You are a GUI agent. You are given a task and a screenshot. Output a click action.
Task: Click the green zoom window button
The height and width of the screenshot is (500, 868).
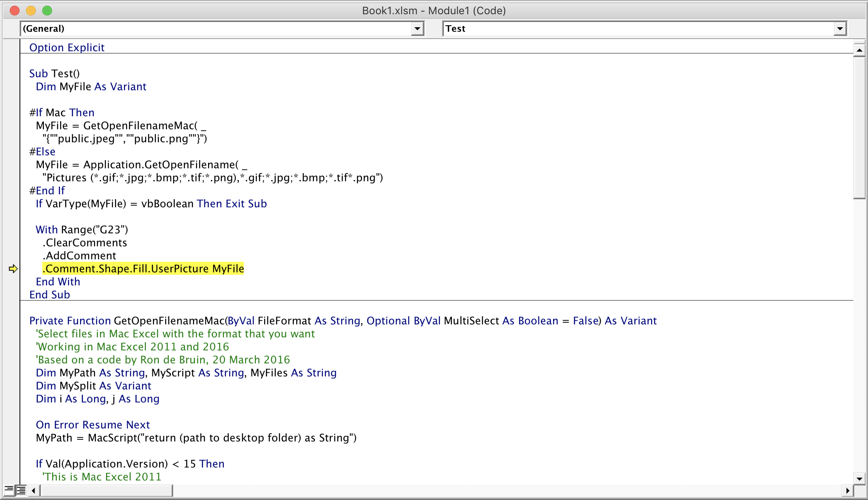tap(47, 11)
